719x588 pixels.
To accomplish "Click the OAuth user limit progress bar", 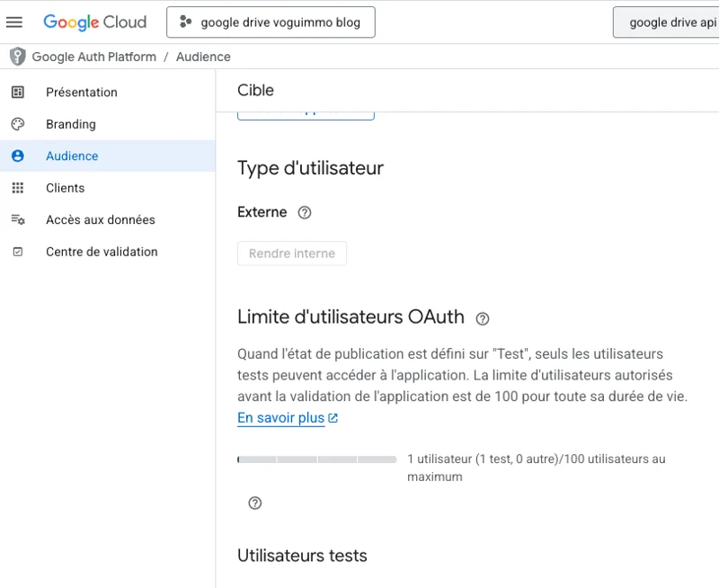I will pos(317,459).
